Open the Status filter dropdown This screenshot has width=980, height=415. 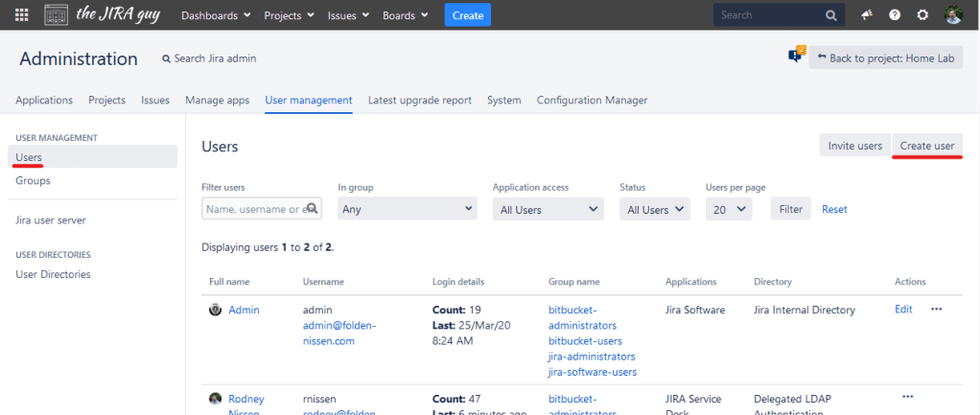pos(654,209)
